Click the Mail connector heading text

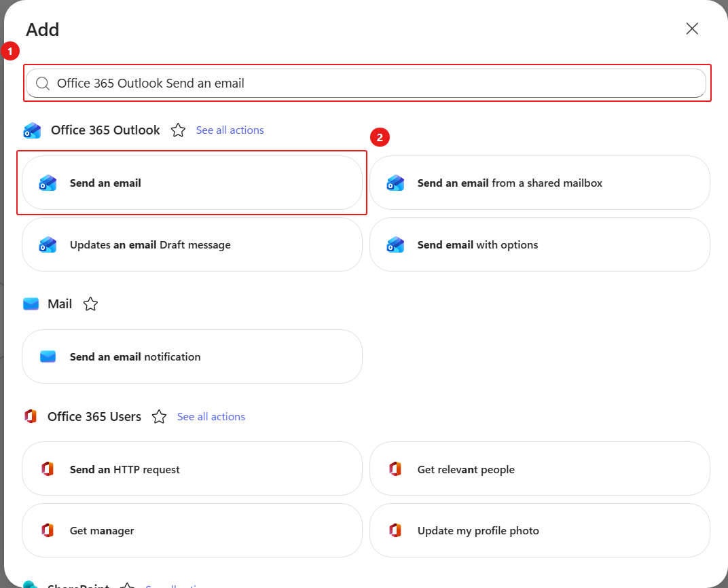[x=60, y=304]
